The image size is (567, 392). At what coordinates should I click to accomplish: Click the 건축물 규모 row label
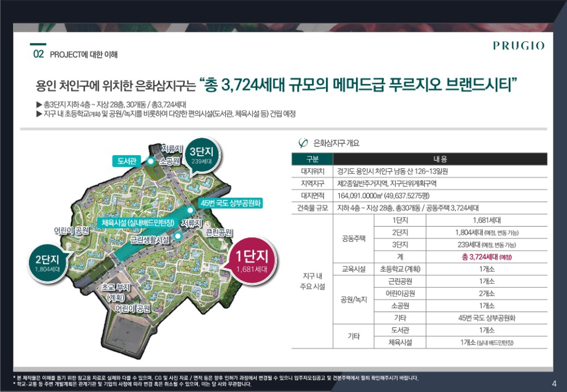point(312,208)
